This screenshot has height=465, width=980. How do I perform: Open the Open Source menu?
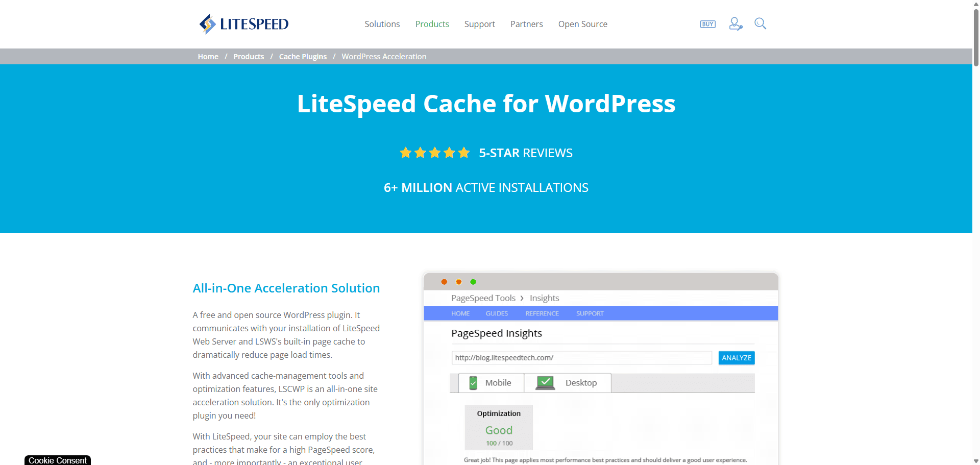click(582, 24)
